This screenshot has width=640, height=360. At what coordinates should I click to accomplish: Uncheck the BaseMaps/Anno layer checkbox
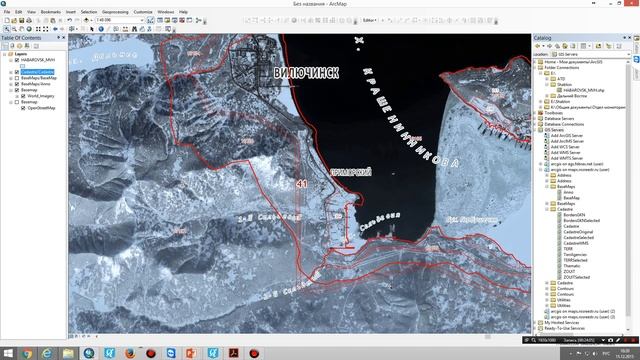[17, 84]
